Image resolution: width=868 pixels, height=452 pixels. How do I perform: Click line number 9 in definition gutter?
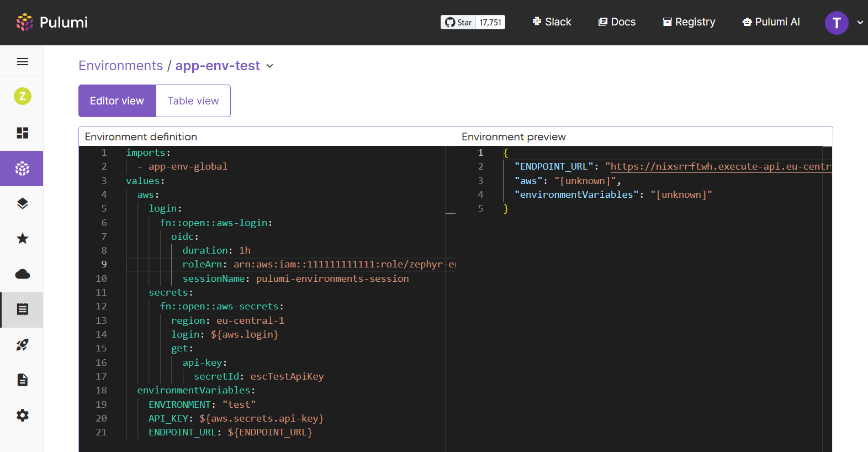[x=104, y=264]
